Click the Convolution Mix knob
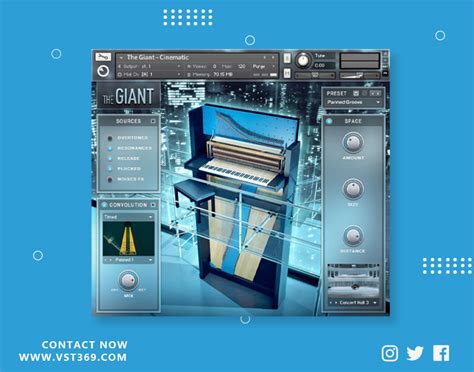Image resolution: width=474 pixels, height=372 pixels. coord(128,280)
